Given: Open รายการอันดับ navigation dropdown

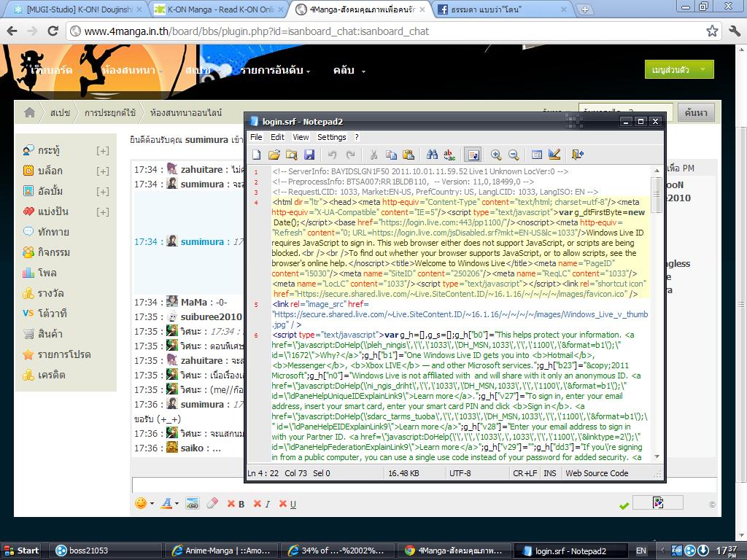Looking at the screenshot, I should click(275, 71).
